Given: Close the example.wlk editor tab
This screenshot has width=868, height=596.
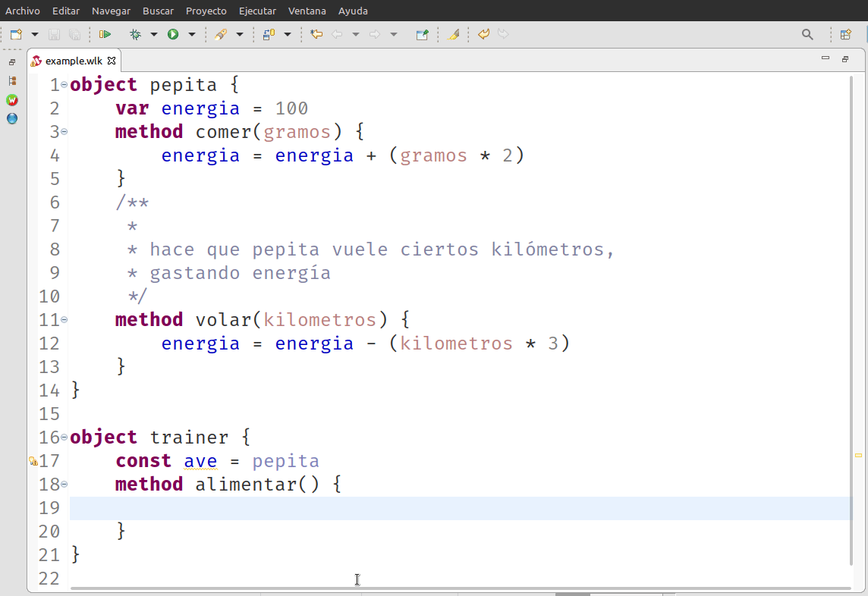Looking at the screenshot, I should (x=111, y=61).
